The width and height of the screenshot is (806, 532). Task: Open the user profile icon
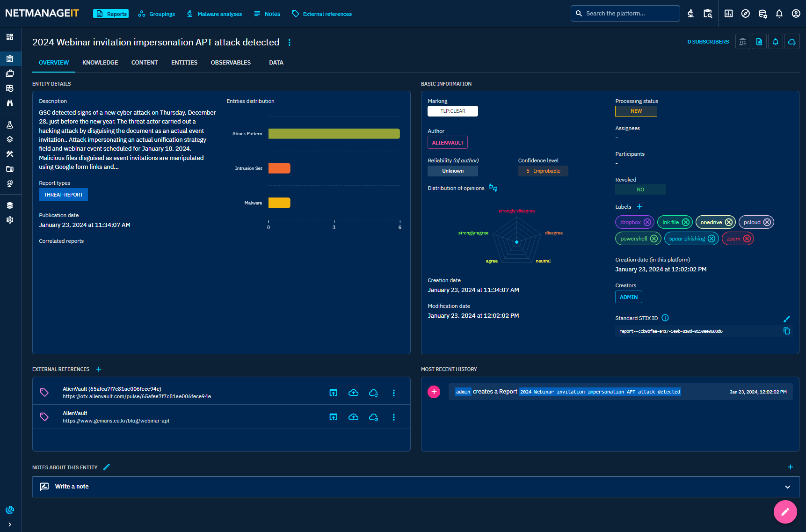tap(796, 14)
